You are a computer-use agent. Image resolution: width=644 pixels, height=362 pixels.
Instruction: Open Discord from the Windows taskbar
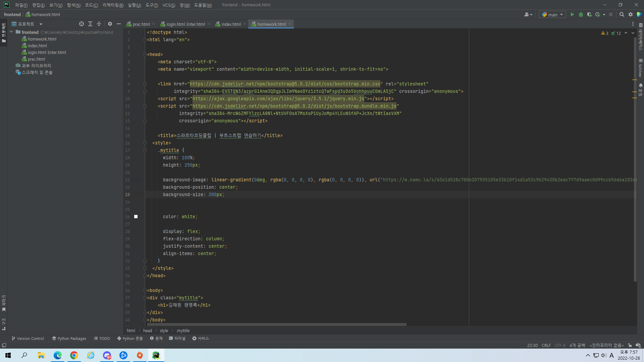[107, 355]
